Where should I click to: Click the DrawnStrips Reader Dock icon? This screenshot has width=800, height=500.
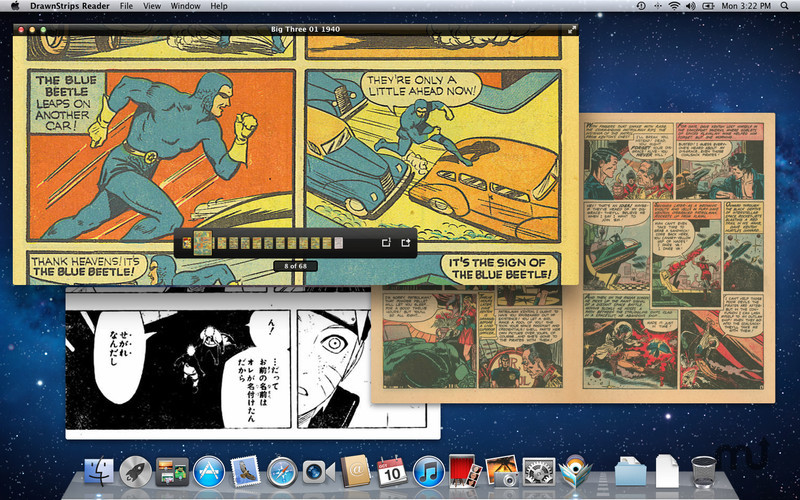click(x=576, y=470)
